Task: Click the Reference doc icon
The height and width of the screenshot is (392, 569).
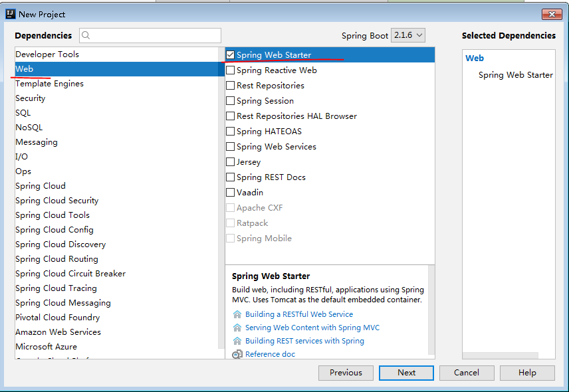Action: click(237, 354)
